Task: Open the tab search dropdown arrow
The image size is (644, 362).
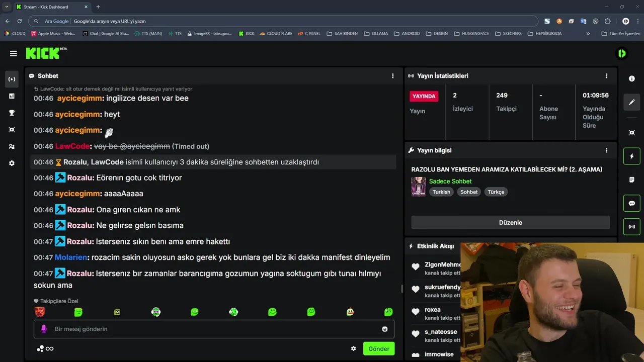Action: (7, 7)
